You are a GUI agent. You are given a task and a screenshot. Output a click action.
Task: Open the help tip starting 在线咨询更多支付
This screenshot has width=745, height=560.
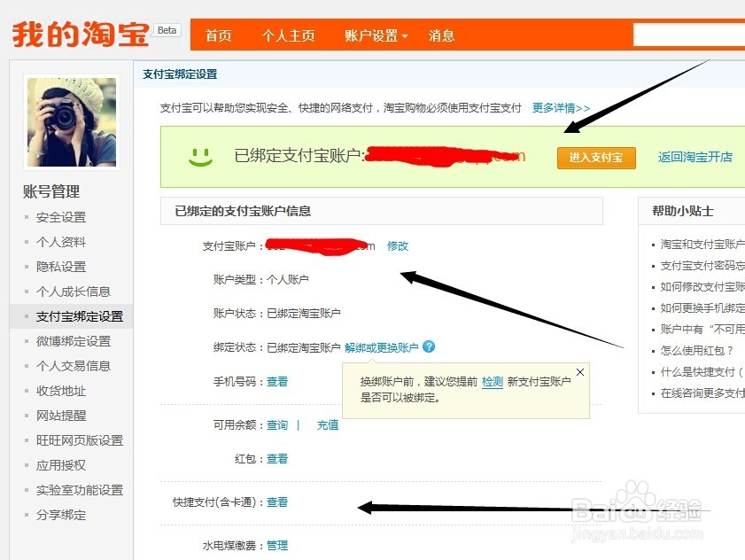pos(702,393)
